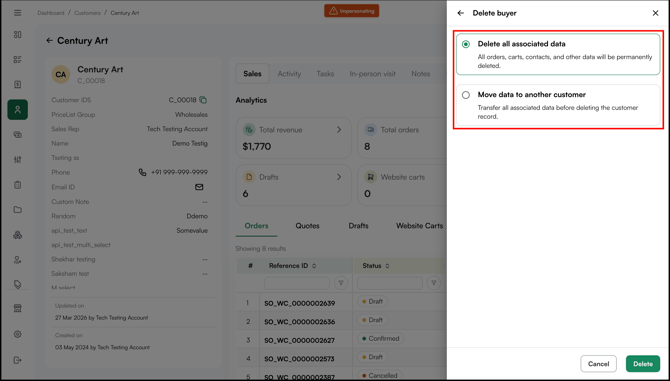The image size is (670, 381).
Task: Switch to the Activity tab
Action: tap(289, 74)
